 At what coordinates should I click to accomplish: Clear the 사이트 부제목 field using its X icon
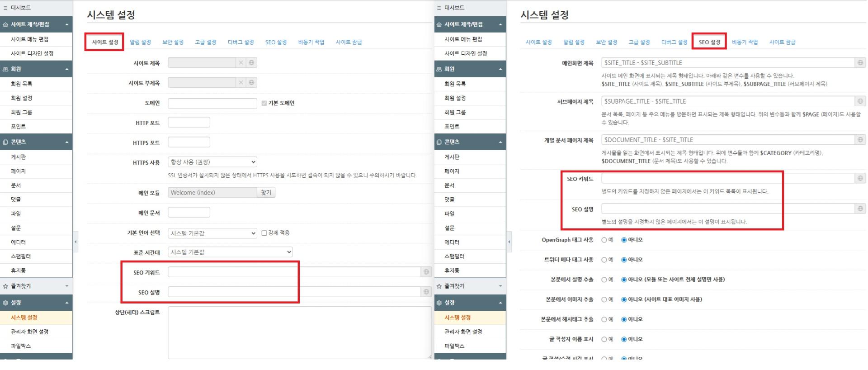[241, 83]
